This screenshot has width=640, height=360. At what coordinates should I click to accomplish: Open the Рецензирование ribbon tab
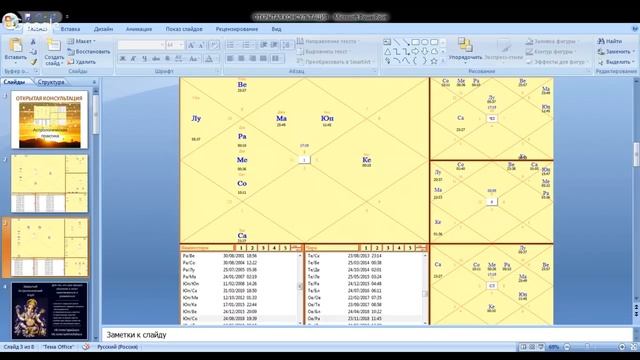point(237,29)
